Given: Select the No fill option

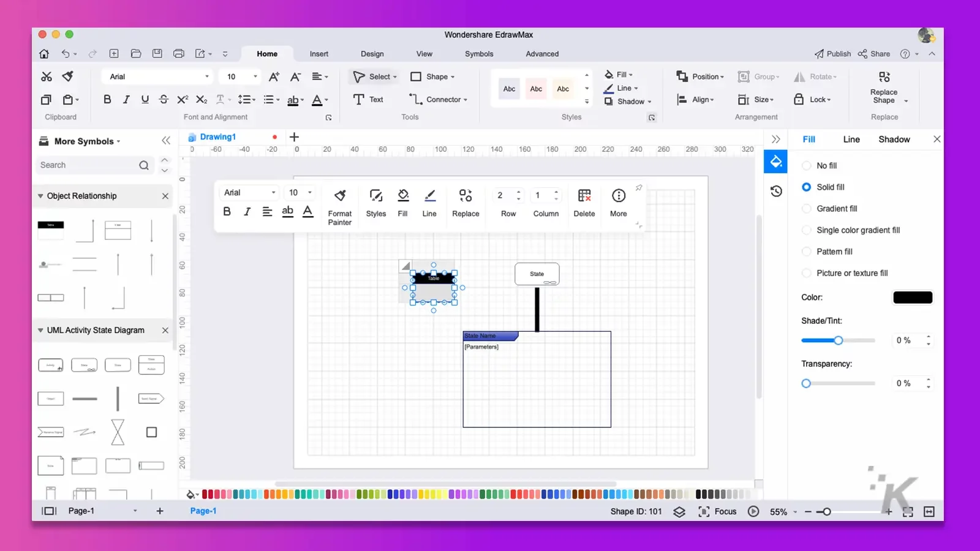Looking at the screenshot, I should pyautogui.click(x=820, y=166).
